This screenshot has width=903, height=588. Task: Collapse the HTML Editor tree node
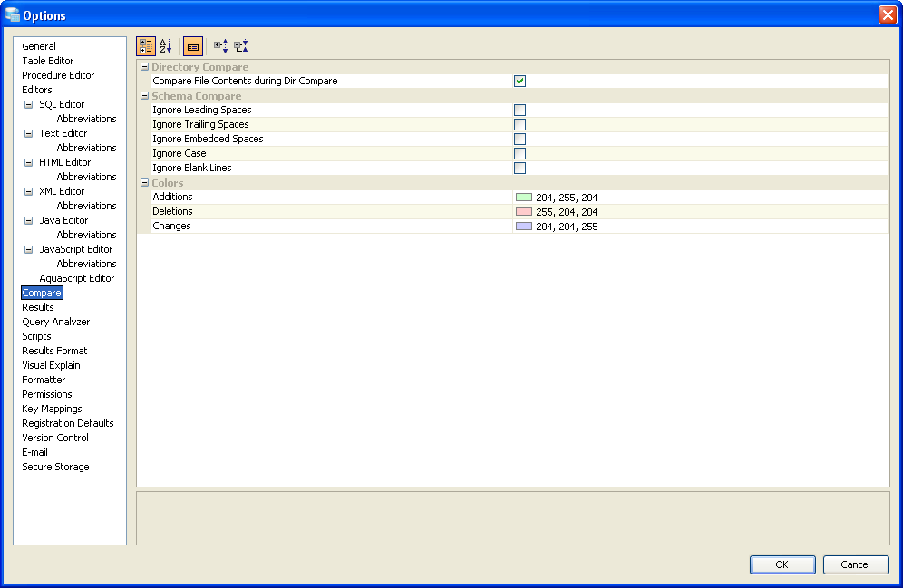(28, 162)
